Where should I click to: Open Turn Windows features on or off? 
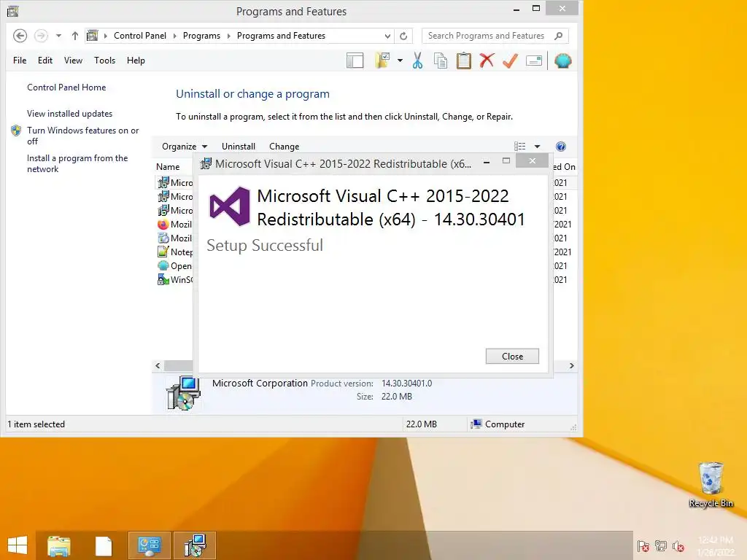click(83, 136)
